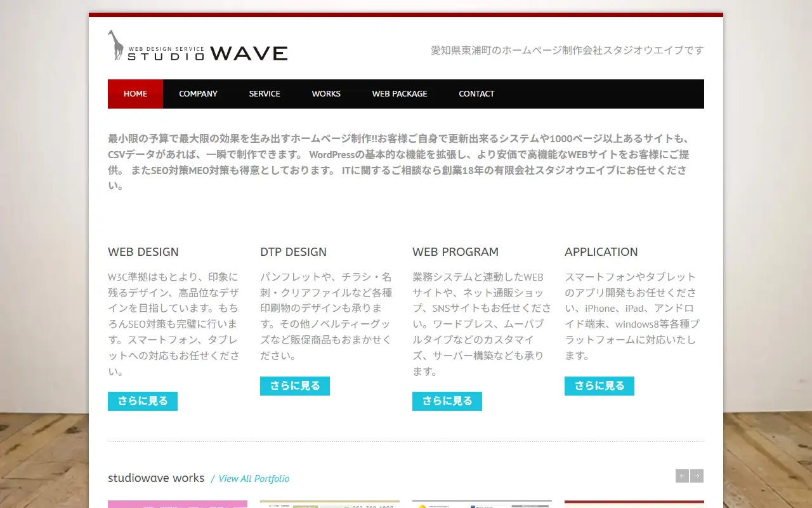This screenshot has width=812, height=508.
Task: Follow the View All Portfolio link
Action: point(254,479)
